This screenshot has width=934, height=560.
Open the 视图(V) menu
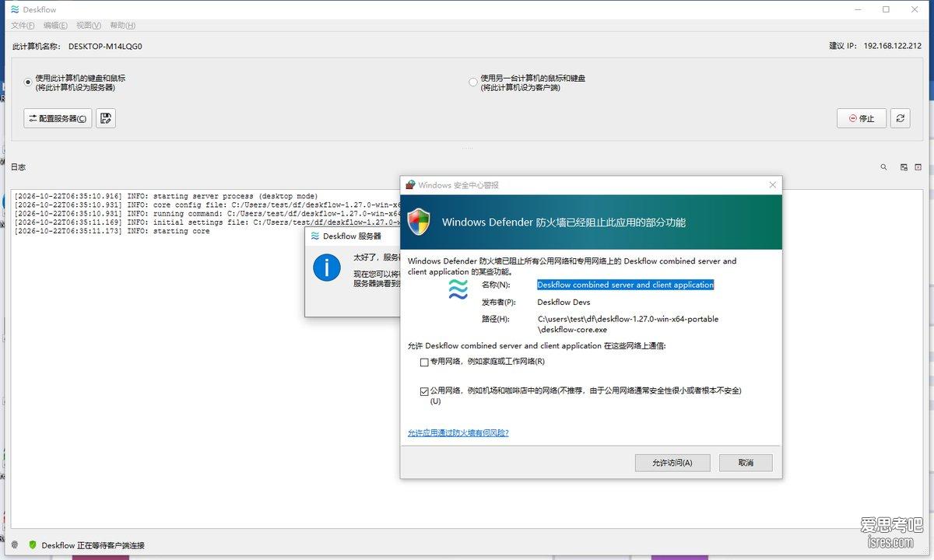coord(89,26)
